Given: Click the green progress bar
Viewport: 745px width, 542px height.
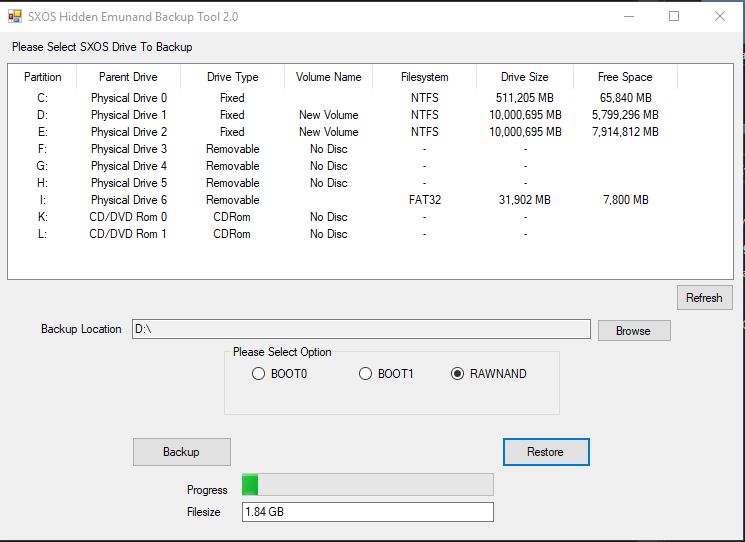Looking at the screenshot, I should [368, 485].
